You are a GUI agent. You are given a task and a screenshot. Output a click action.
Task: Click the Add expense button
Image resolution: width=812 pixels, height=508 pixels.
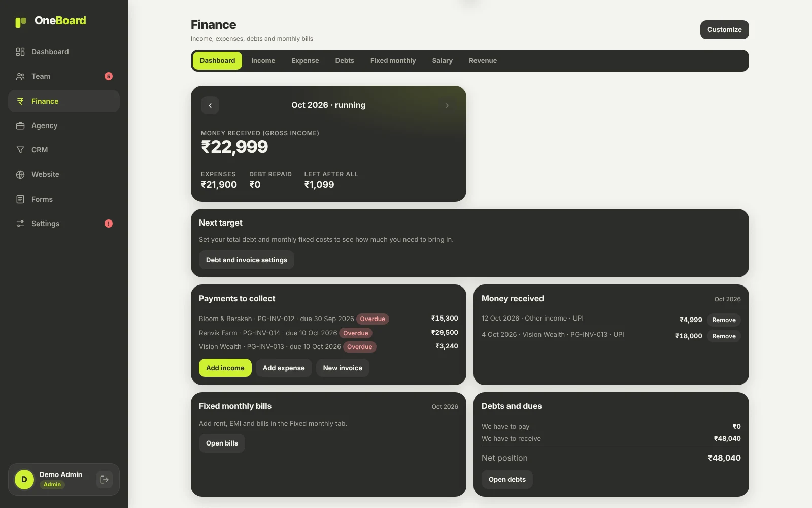(x=284, y=368)
